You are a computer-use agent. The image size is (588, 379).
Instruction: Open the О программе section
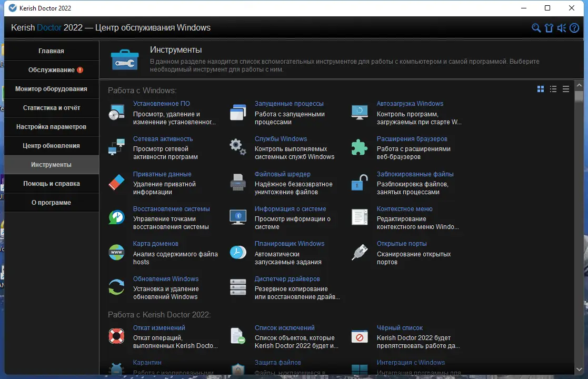[x=52, y=203]
